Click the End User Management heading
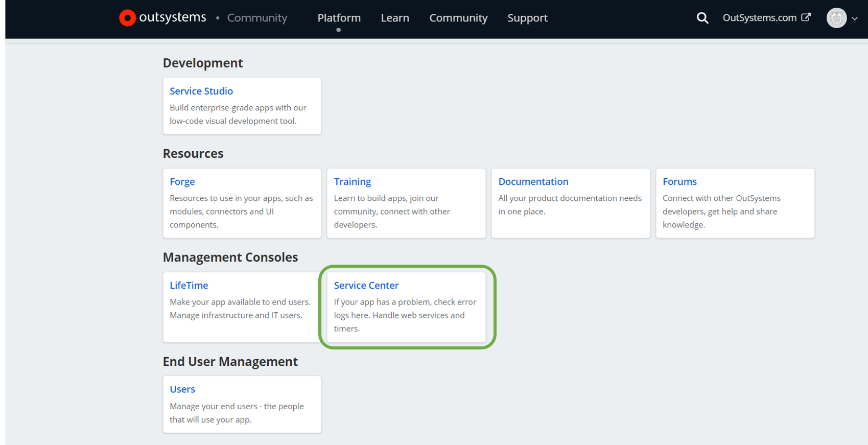This screenshot has width=868, height=445. pyautogui.click(x=230, y=361)
